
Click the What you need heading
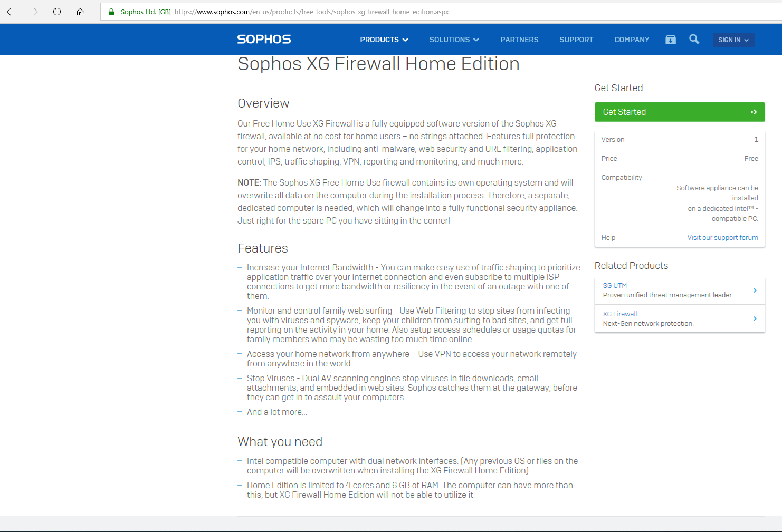280,442
